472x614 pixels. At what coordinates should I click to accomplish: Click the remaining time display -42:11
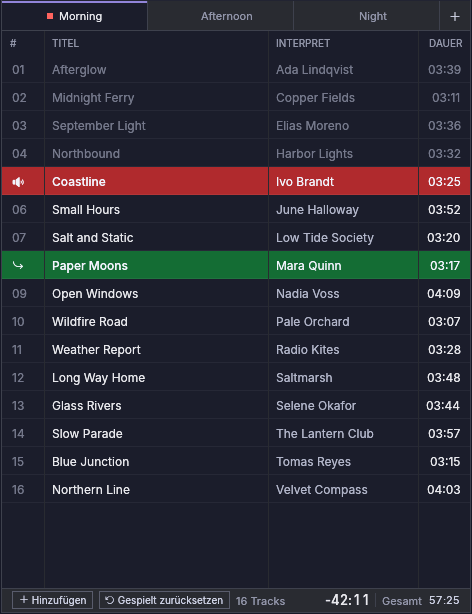(347, 600)
